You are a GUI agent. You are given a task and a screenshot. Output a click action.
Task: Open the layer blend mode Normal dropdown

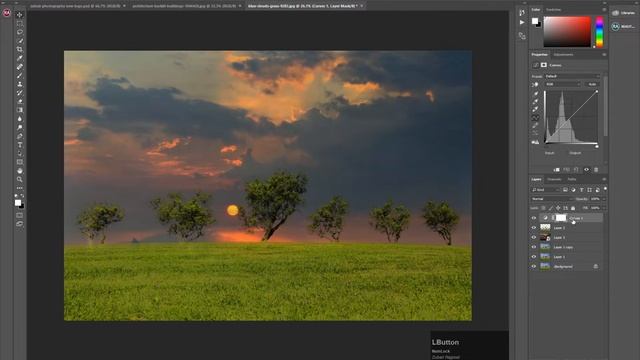(552, 199)
